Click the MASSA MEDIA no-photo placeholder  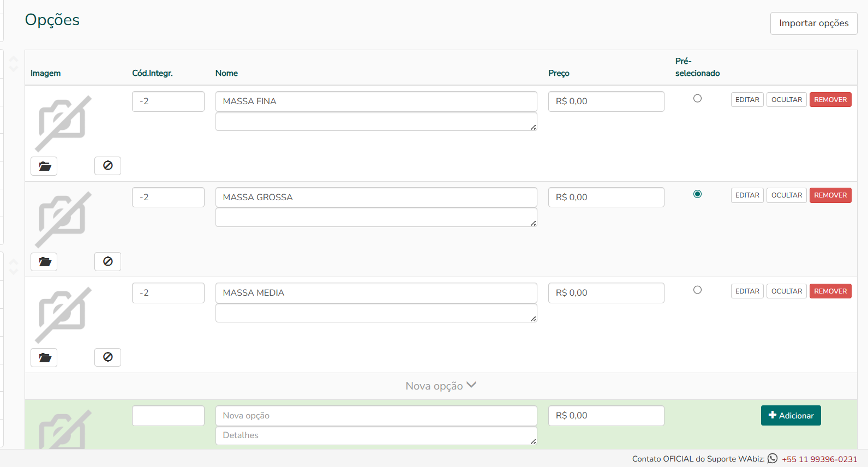pyautogui.click(x=63, y=315)
